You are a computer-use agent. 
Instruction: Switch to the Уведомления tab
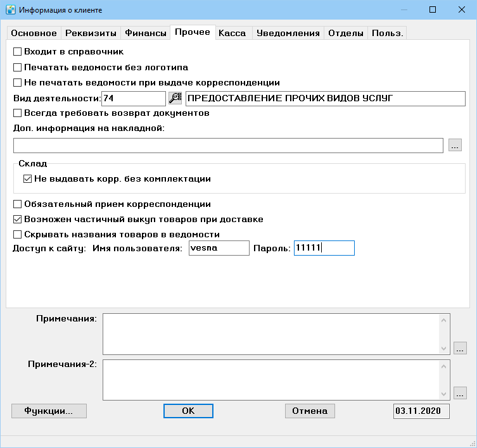click(288, 33)
